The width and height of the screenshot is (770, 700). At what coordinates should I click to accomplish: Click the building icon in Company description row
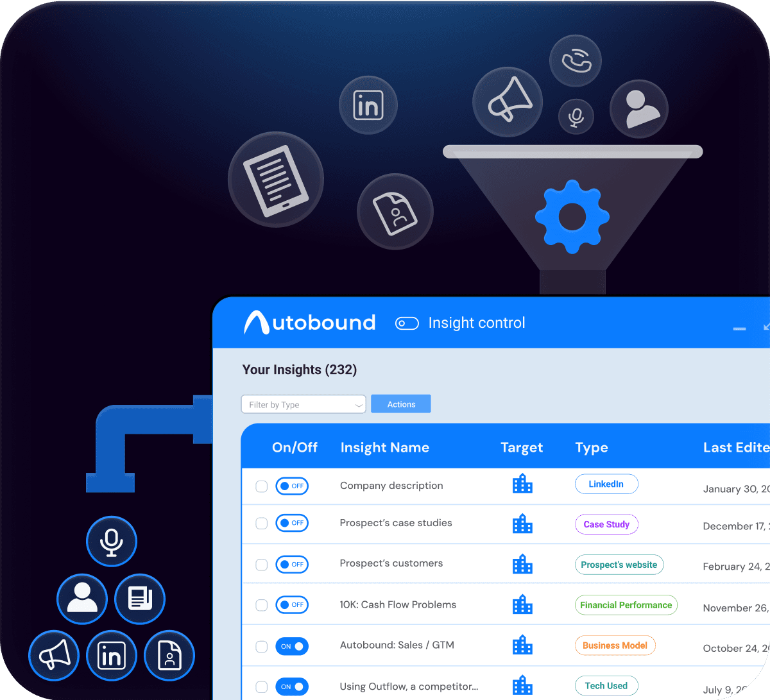coord(523,484)
